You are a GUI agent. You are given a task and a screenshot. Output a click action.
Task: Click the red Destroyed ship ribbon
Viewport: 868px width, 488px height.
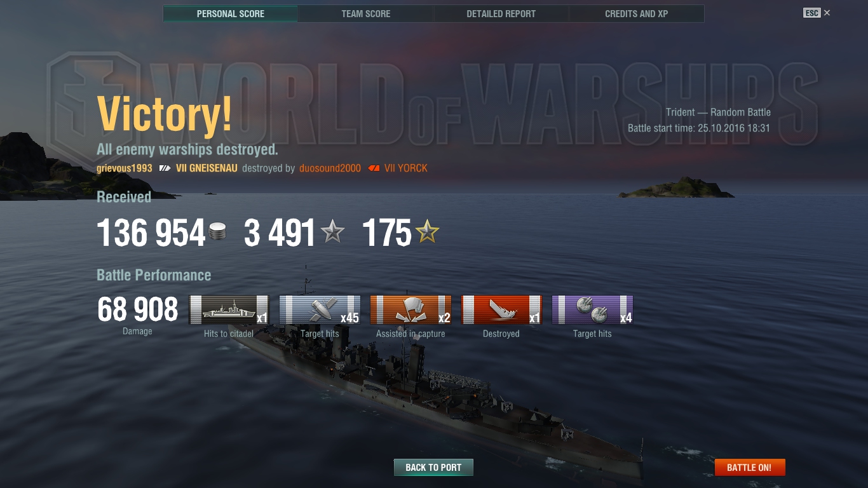click(501, 309)
